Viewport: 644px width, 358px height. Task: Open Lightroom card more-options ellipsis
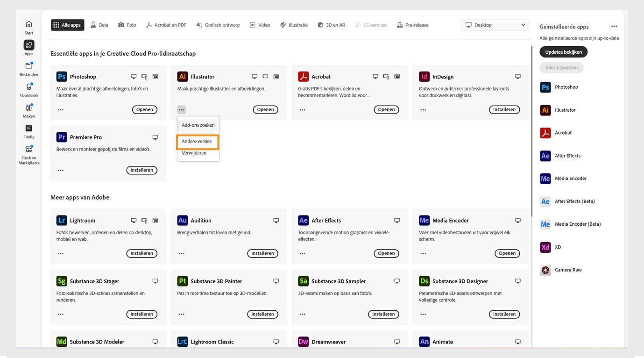(x=61, y=254)
